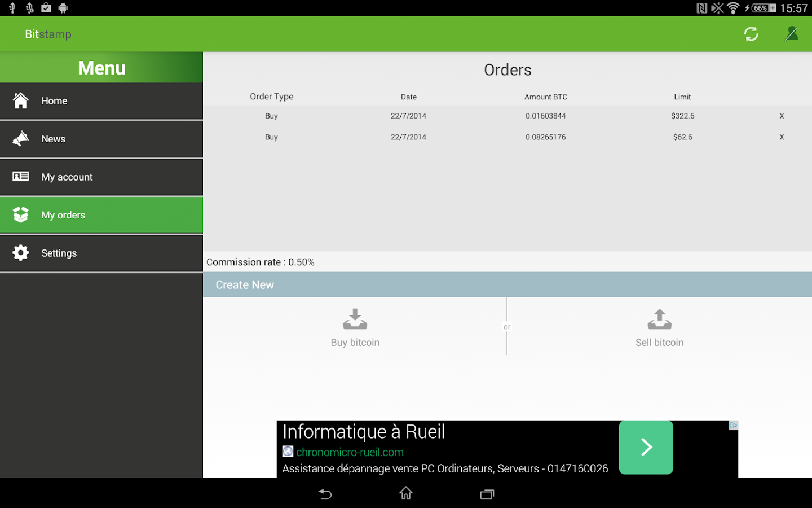The height and width of the screenshot is (508, 812).
Task: Click the Menu header in the sidebar
Action: [x=101, y=68]
